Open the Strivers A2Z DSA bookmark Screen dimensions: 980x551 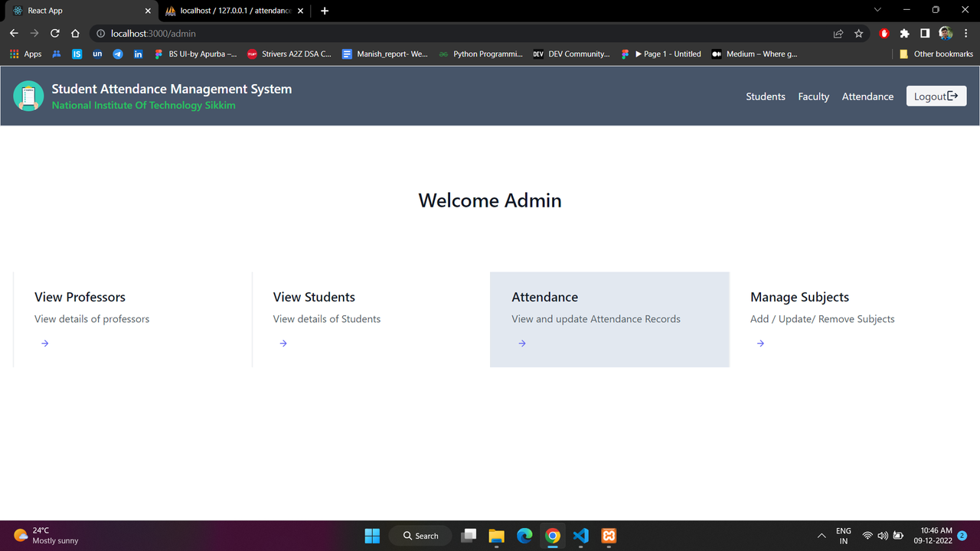point(289,54)
